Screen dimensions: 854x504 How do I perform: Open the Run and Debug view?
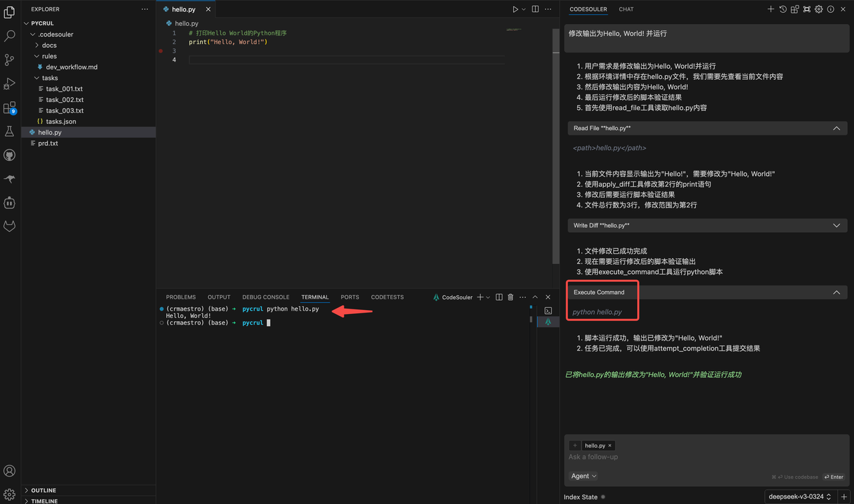(x=9, y=83)
